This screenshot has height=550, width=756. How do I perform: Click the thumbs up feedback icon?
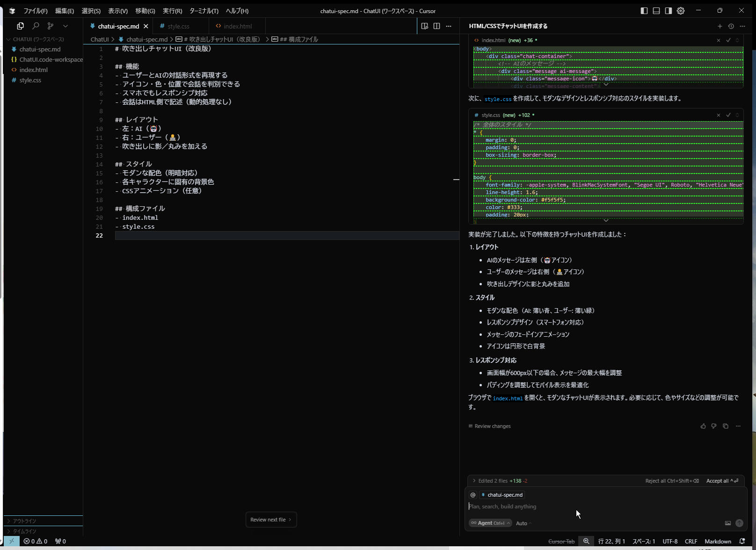[703, 426]
